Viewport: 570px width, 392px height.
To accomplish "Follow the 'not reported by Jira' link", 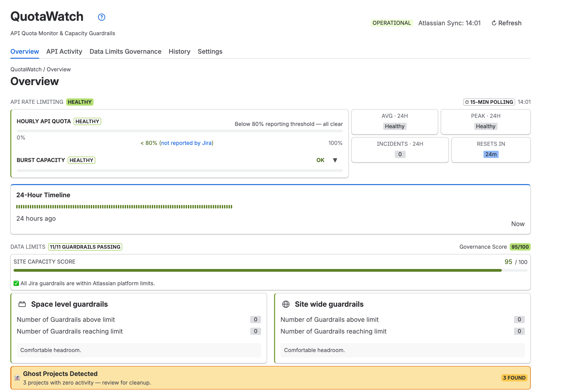I will coord(186,143).
